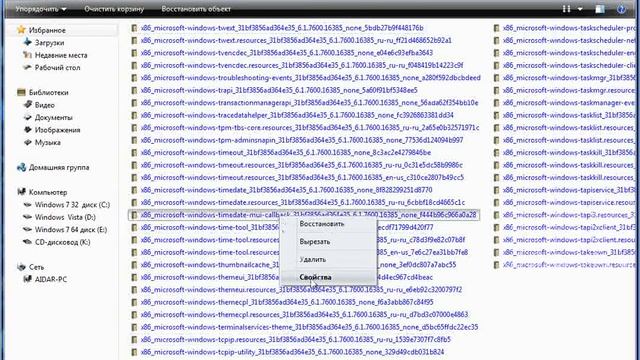Change the view with the views icon
Screen dimensions: 640x360
pyautogui.click(x=566, y=9)
